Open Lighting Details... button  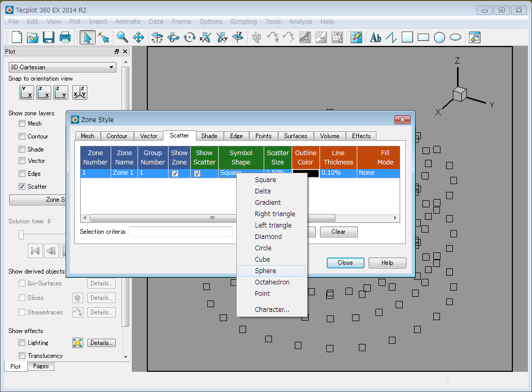pyautogui.click(x=101, y=343)
